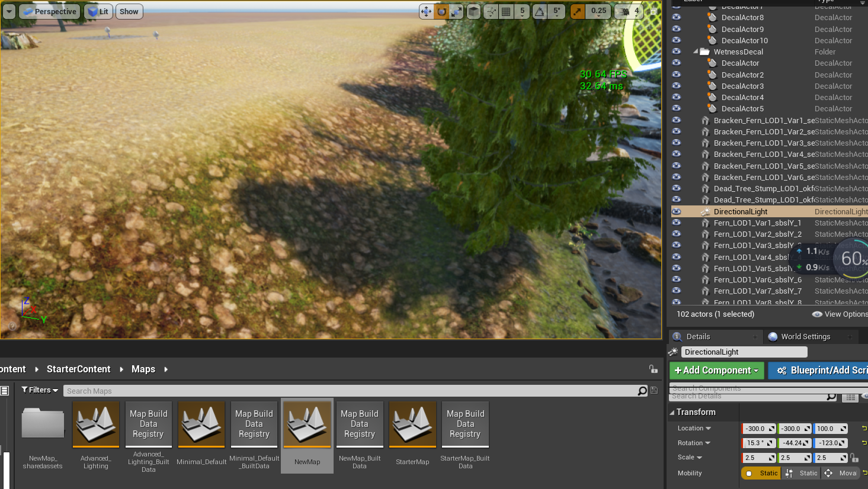Set Mobility to Movable

tap(840, 473)
